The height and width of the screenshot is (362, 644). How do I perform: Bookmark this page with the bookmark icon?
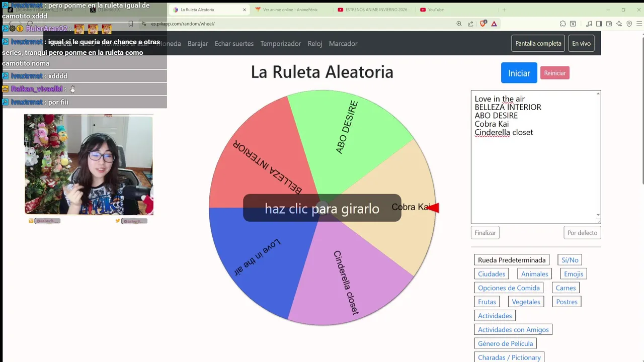(131, 24)
